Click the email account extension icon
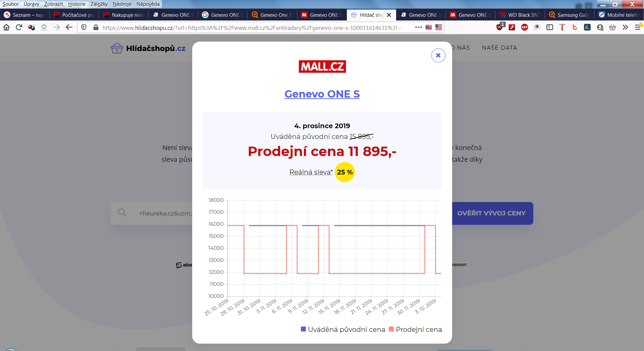Viewport: 644px width, 351px height. click(x=600, y=27)
